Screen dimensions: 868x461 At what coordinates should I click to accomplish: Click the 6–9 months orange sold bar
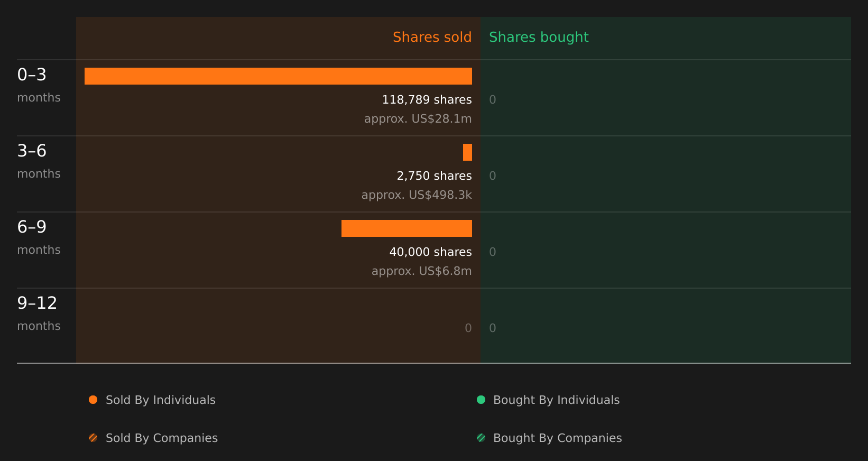point(407,228)
